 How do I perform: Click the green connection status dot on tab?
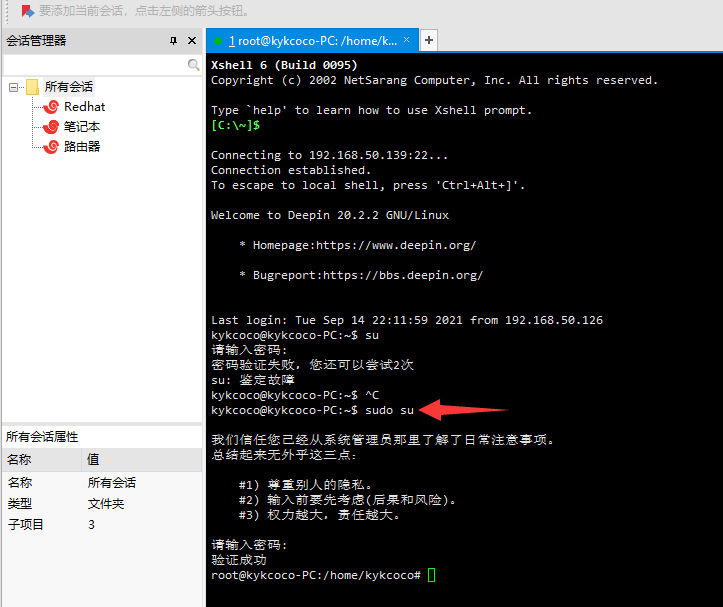[218, 41]
